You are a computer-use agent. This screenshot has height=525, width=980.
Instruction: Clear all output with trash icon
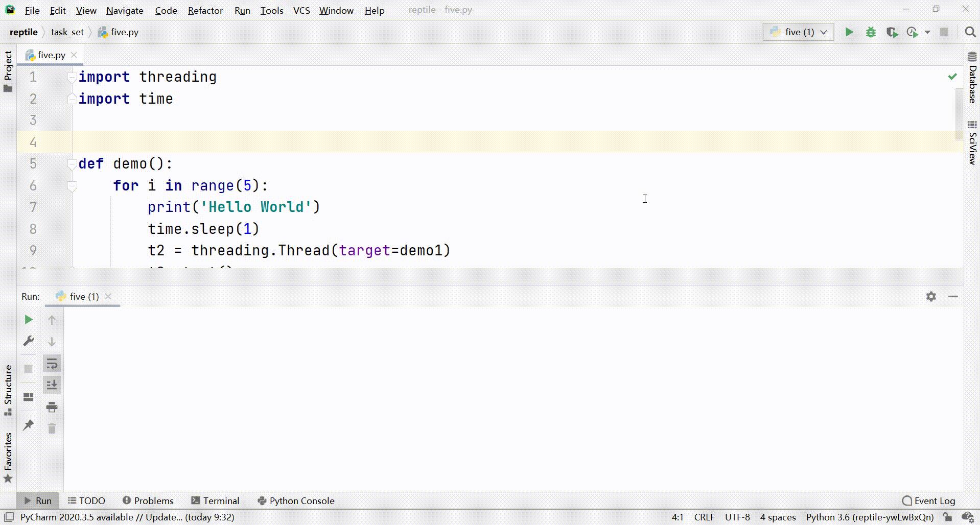pos(52,428)
